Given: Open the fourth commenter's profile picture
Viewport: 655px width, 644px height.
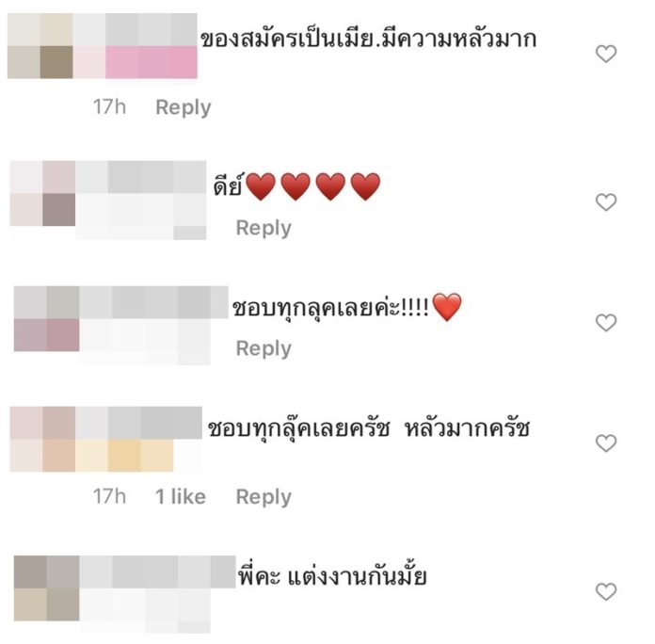Looking at the screenshot, I should coord(42,440).
